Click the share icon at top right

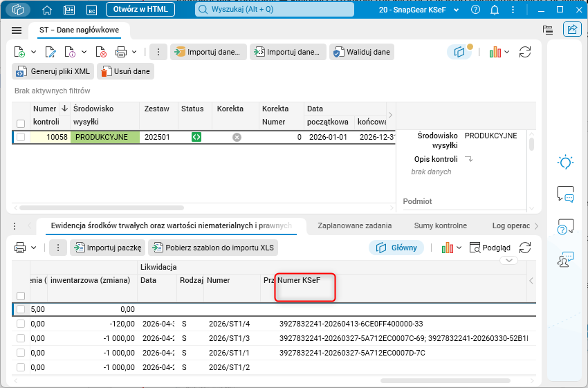click(572, 29)
